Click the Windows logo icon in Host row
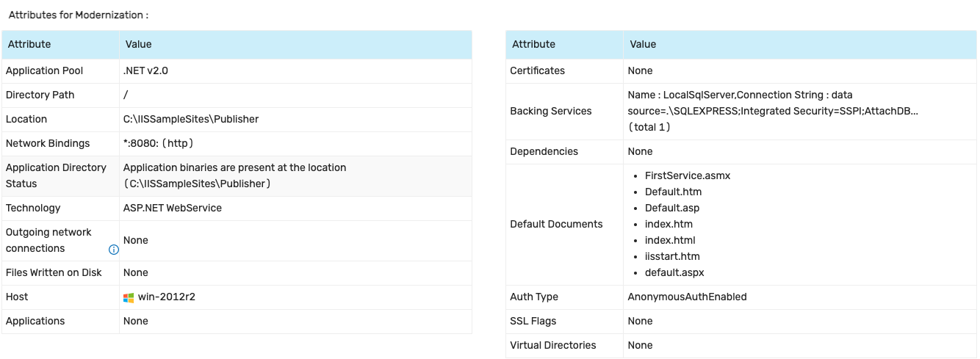Screen dimensions: 980x359 click(129, 297)
